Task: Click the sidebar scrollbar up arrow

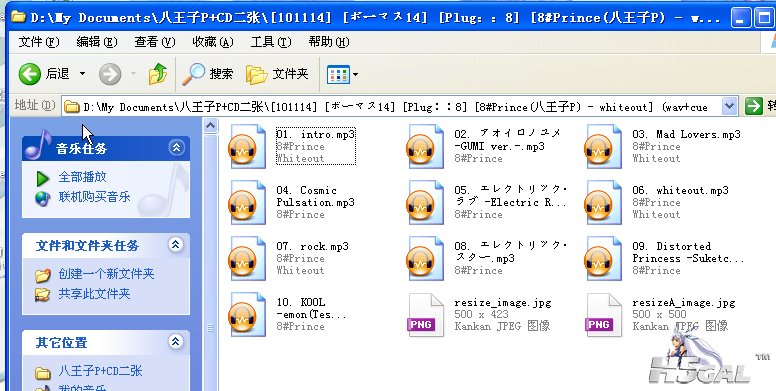Action: coord(210,126)
